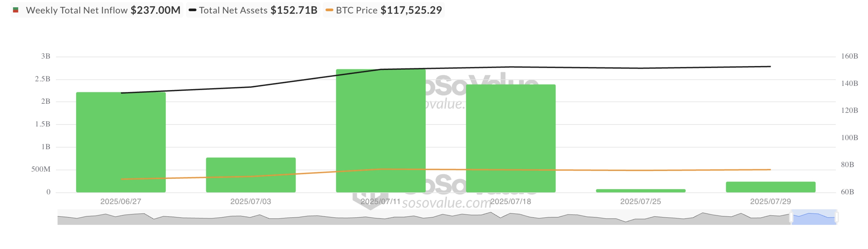Click the blue selected range in navigator
This screenshot has width=868, height=249.
coord(814,217)
